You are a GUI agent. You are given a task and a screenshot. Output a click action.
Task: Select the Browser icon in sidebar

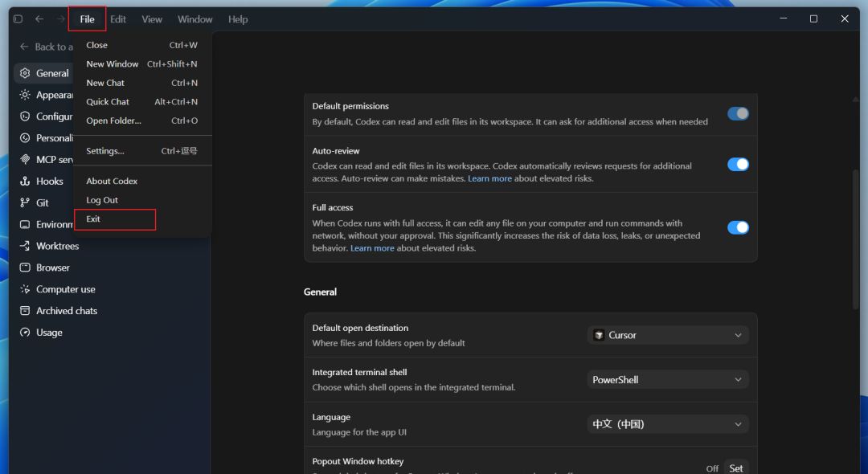pos(25,268)
